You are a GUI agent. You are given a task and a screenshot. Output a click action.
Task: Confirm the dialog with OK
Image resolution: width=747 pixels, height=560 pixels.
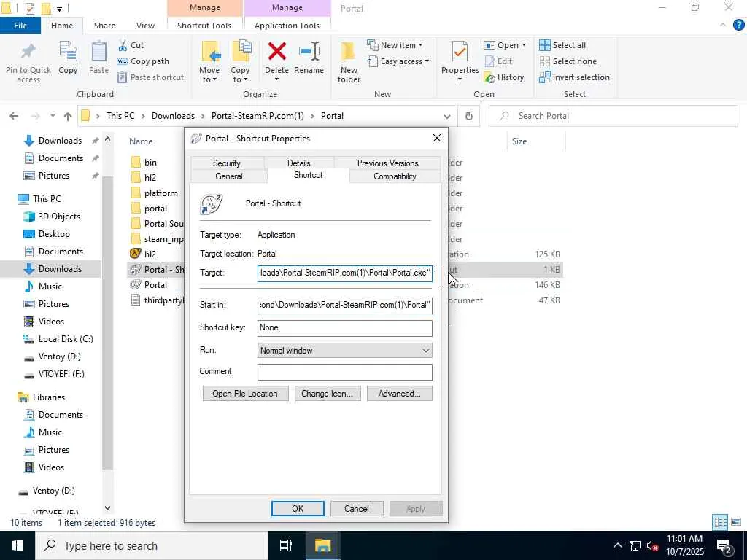298,508
